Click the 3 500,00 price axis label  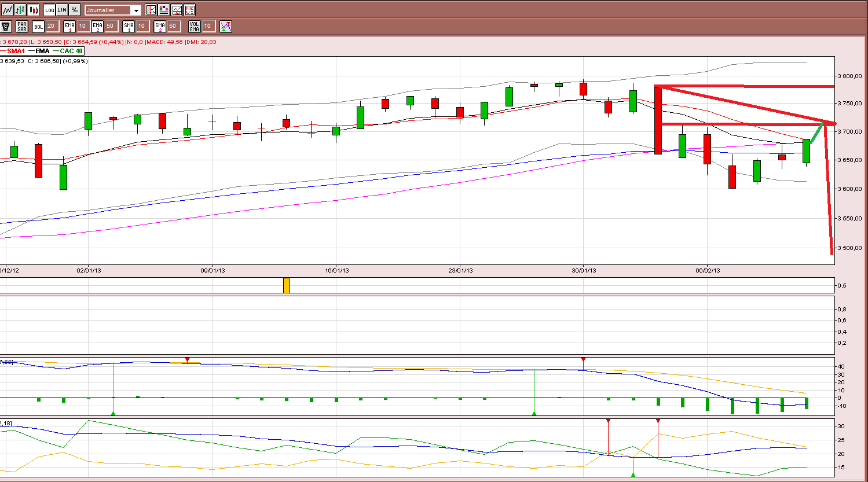pyautogui.click(x=849, y=248)
